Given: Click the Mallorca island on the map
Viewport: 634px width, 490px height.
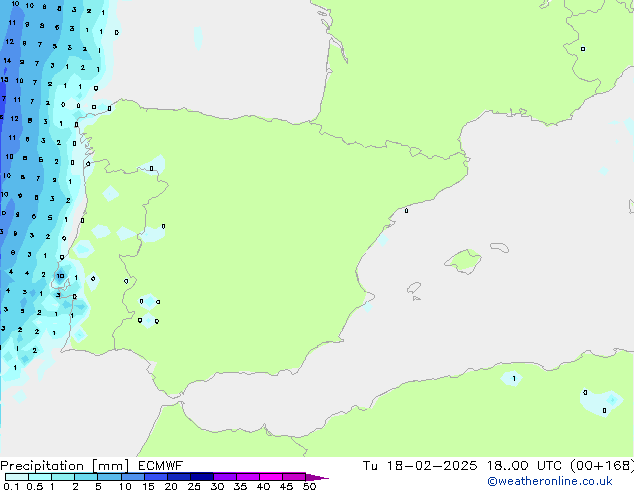Looking at the screenshot, I should 463,261.
